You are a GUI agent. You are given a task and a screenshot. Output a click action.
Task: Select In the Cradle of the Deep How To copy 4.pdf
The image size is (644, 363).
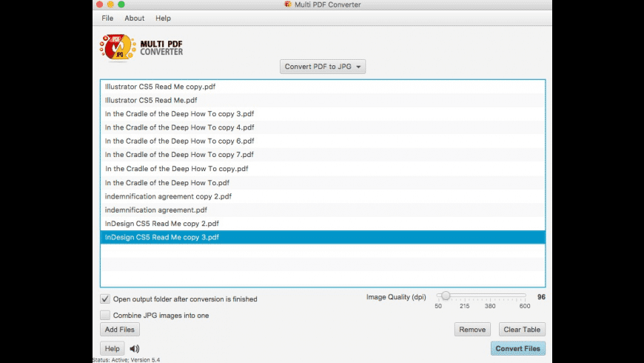coord(323,127)
